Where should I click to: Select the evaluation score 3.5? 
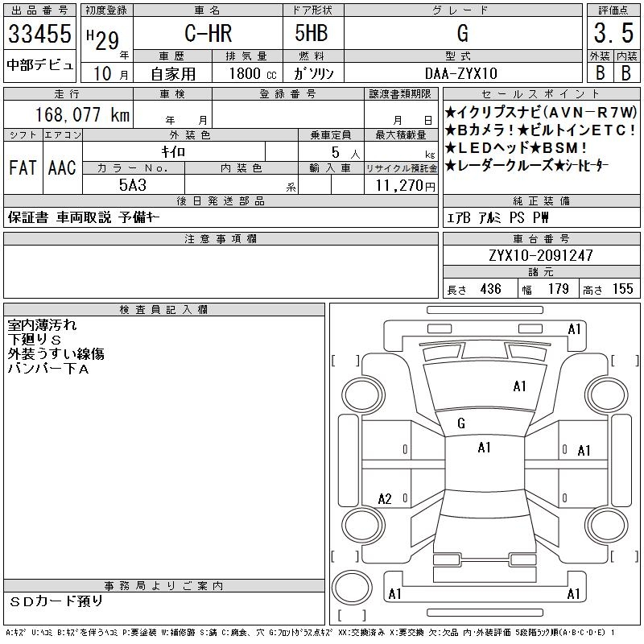tap(613, 33)
